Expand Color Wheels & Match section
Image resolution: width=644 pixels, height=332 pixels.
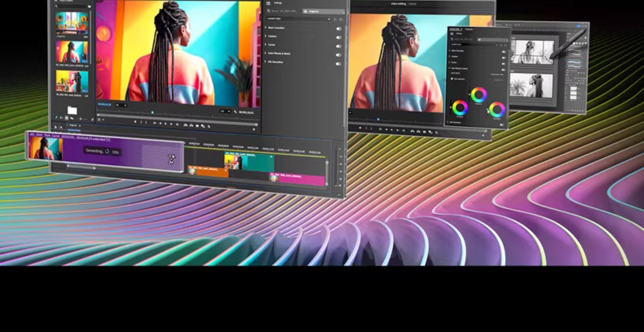click(x=266, y=53)
